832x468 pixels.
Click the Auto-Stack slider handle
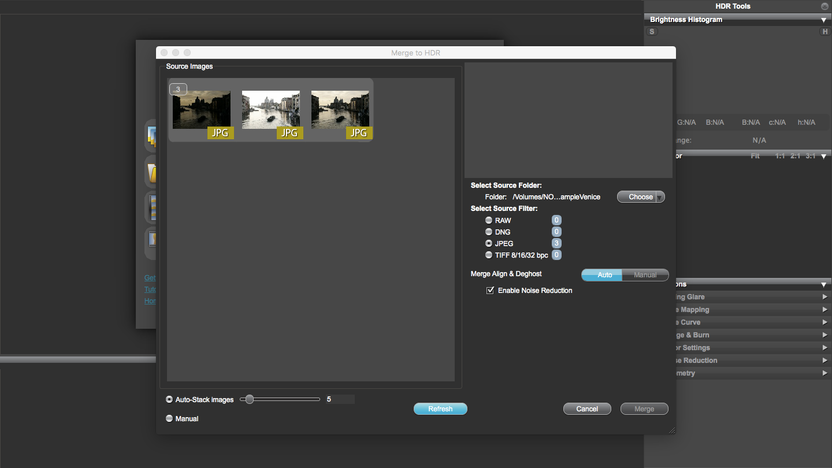(x=249, y=399)
